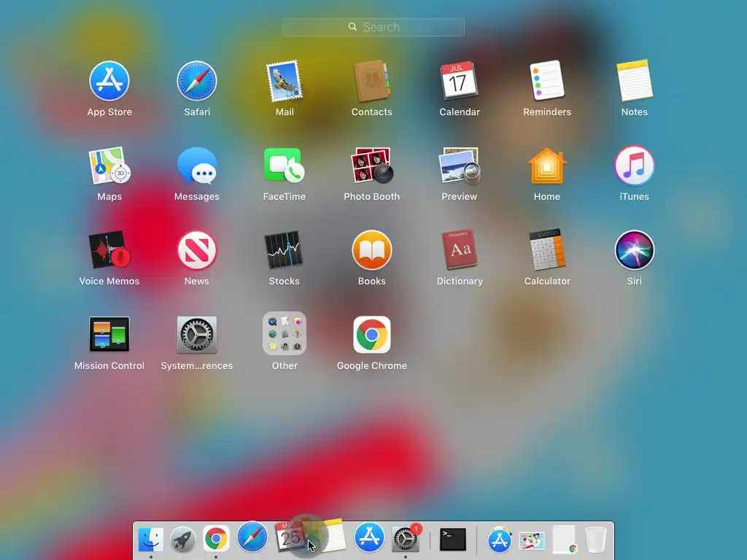Launch the Calculator app
Screen dimensions: 747x560
[x=547, y=250]
